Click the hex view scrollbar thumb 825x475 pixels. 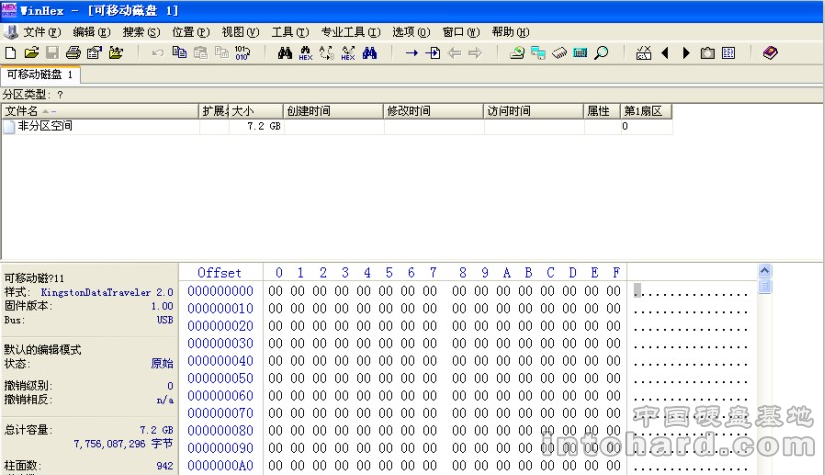[765, 286]
